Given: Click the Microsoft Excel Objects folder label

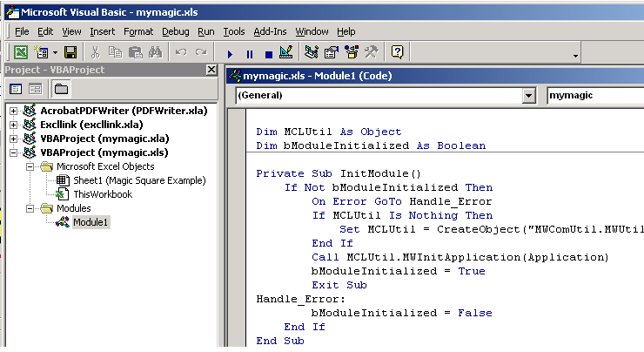Looking at the screenshot, I should pos(105,166).
